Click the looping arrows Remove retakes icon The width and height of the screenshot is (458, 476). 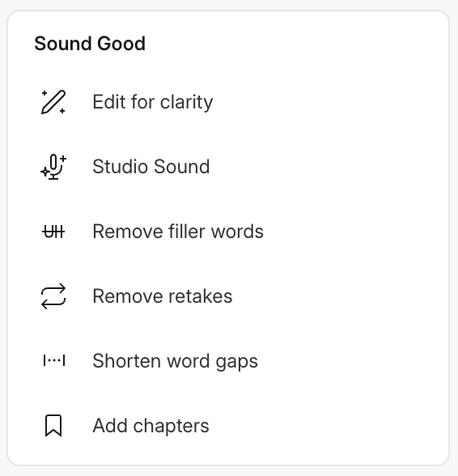53,296
